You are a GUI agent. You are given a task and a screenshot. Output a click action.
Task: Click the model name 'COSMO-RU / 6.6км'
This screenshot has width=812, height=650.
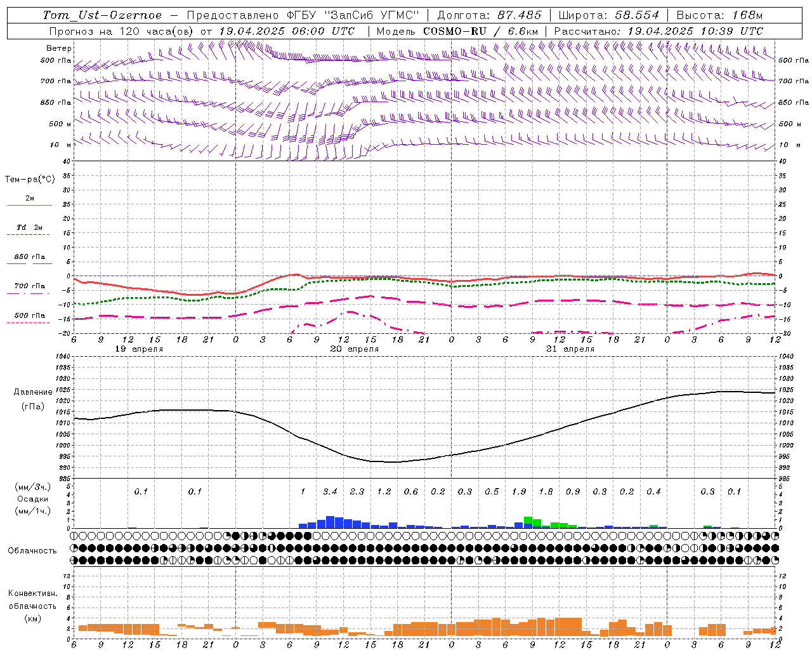coord(481,31)
